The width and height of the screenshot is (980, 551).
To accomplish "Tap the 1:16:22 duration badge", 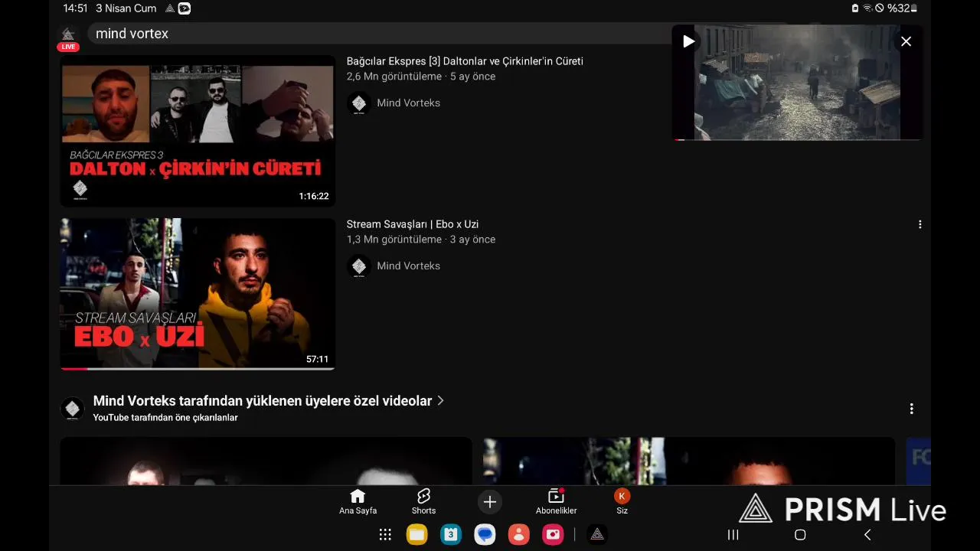I will coord(314,197).
